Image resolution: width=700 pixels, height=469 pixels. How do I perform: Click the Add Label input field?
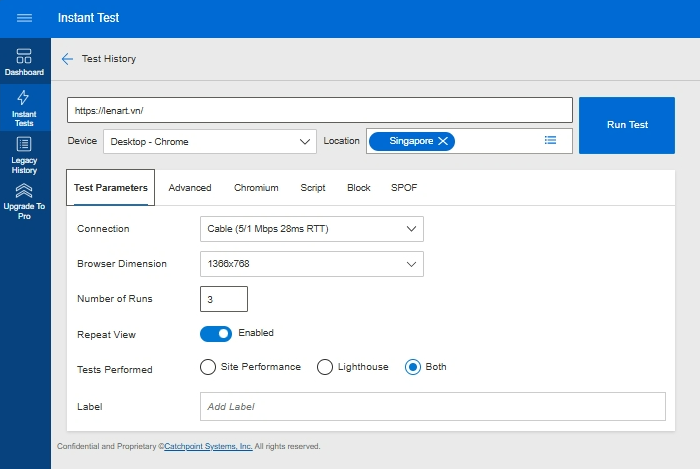pos(432,406)
